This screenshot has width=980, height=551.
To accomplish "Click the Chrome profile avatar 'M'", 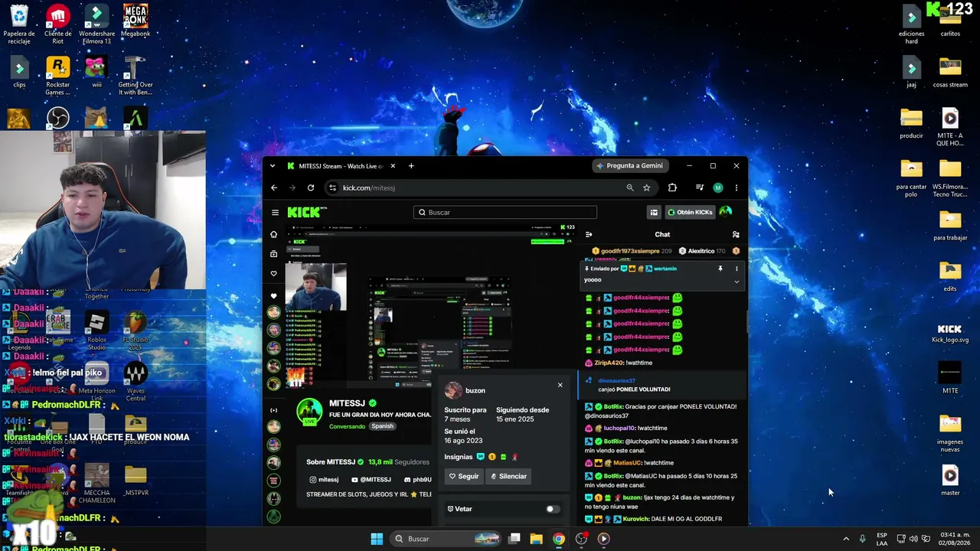I will coord(718,187).
